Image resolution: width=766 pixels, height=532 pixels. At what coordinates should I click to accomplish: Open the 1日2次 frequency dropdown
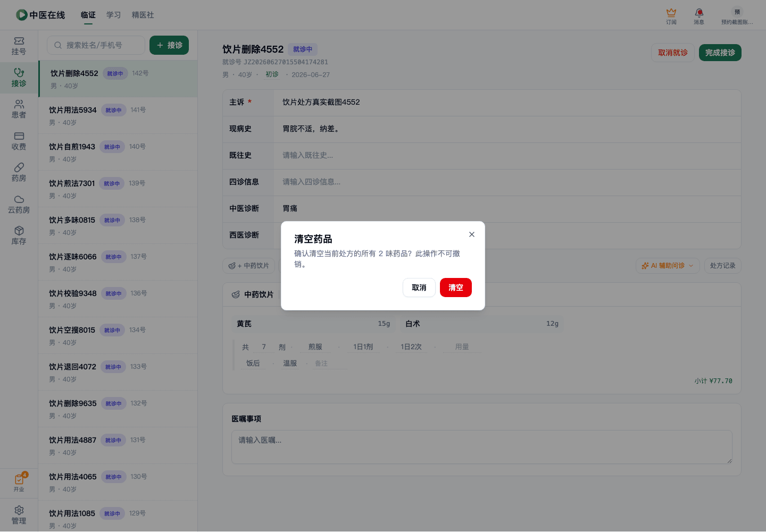(411, 347)
